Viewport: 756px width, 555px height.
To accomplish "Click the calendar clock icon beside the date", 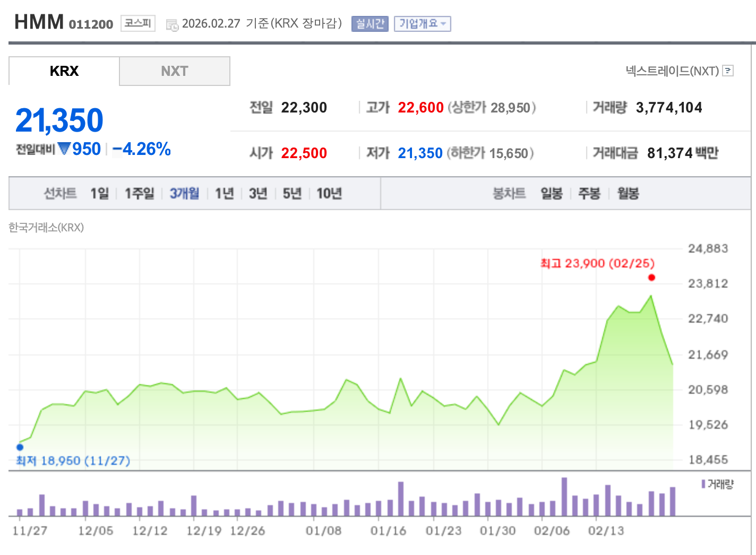I will (172, 24).
